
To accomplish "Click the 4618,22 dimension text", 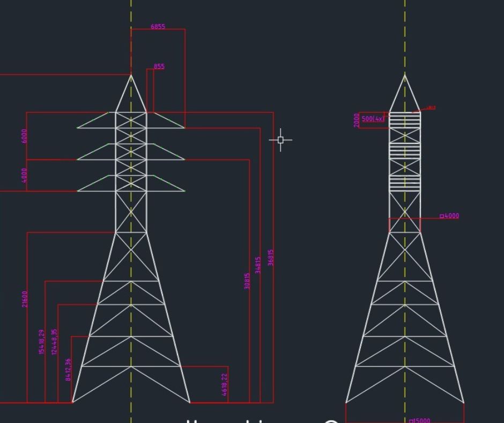I will click(224, 384).
